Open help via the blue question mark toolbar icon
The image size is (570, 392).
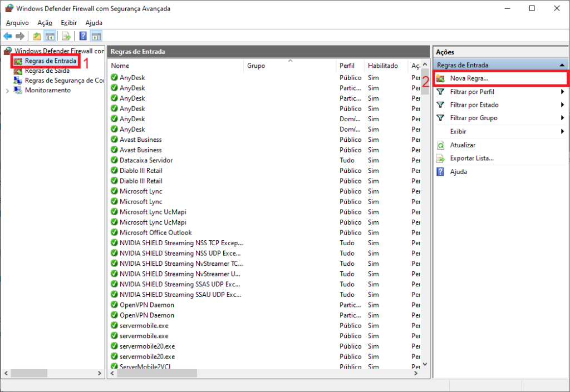[83, 36]
